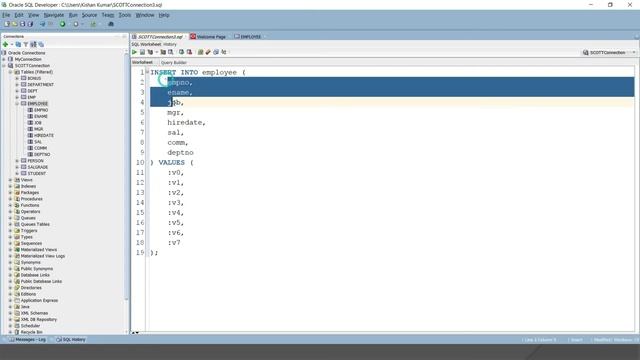This screenshot has height=360, width=640.
Task: Click the ':v7' bind variable line
Action: click(174, 242)
